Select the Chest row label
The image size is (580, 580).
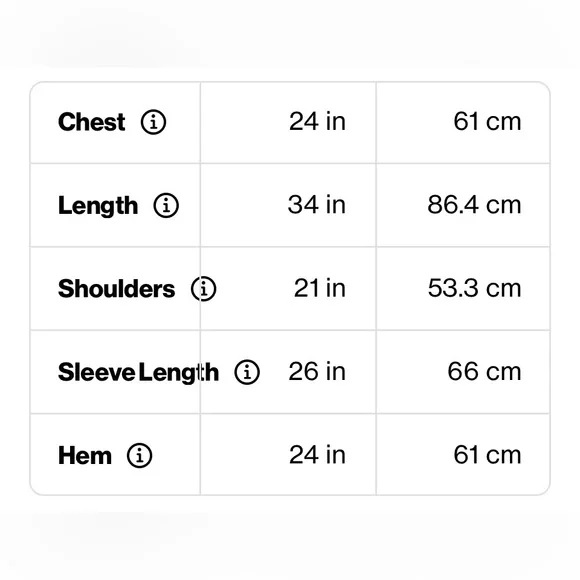point(92,122)
